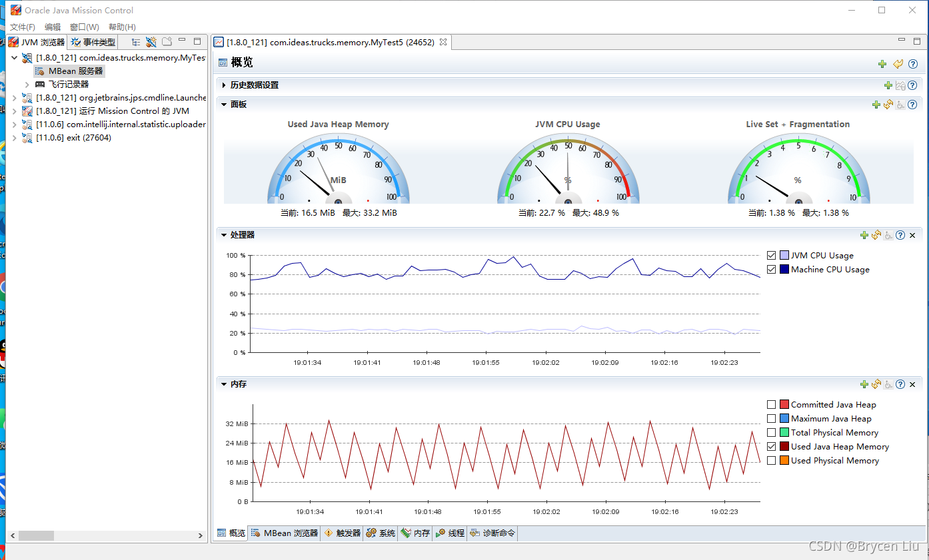Screen dimensions: 929x560
Task: Click Machine CPU Usage legend color swatch
Action: coord(784,270)
